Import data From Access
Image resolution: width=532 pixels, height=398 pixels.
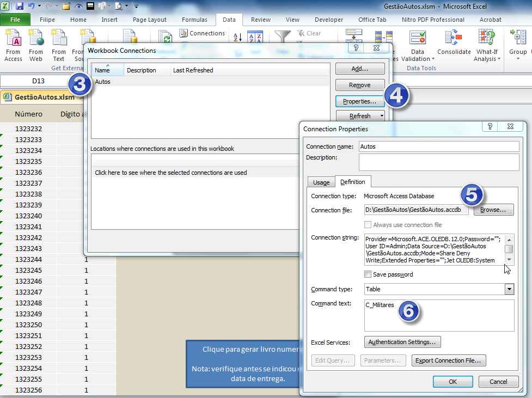tap(13, 46)
